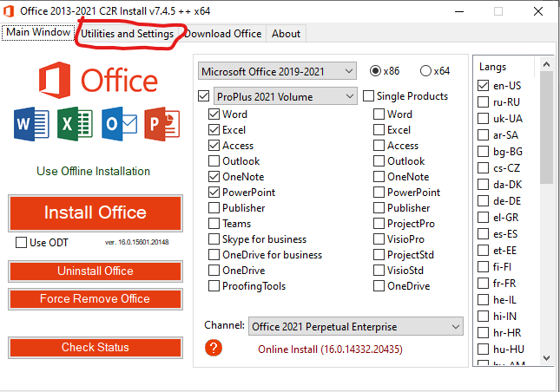This screenshot has height=392, width=560.
Task: Open the Microsoft Office 2019-2021 version dropdown
Action: 277,71
